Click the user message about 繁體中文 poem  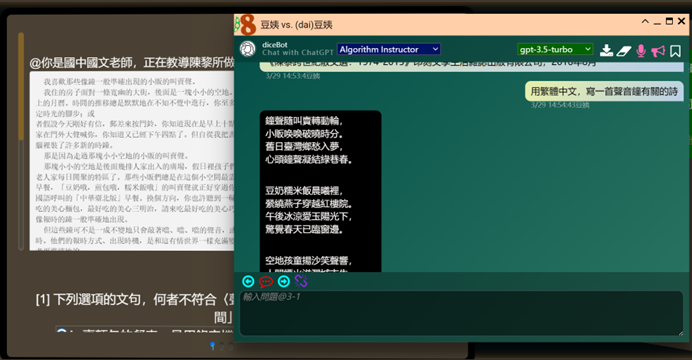coord(604,91)
